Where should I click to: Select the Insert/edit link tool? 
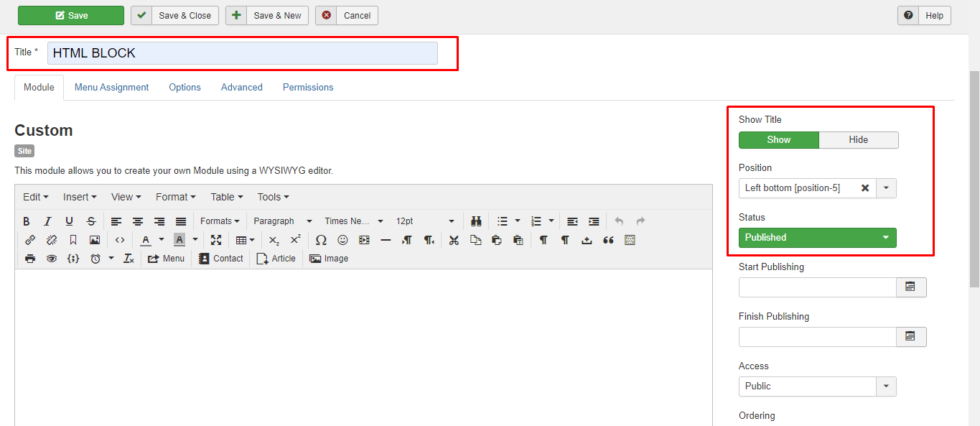point(29,240)
